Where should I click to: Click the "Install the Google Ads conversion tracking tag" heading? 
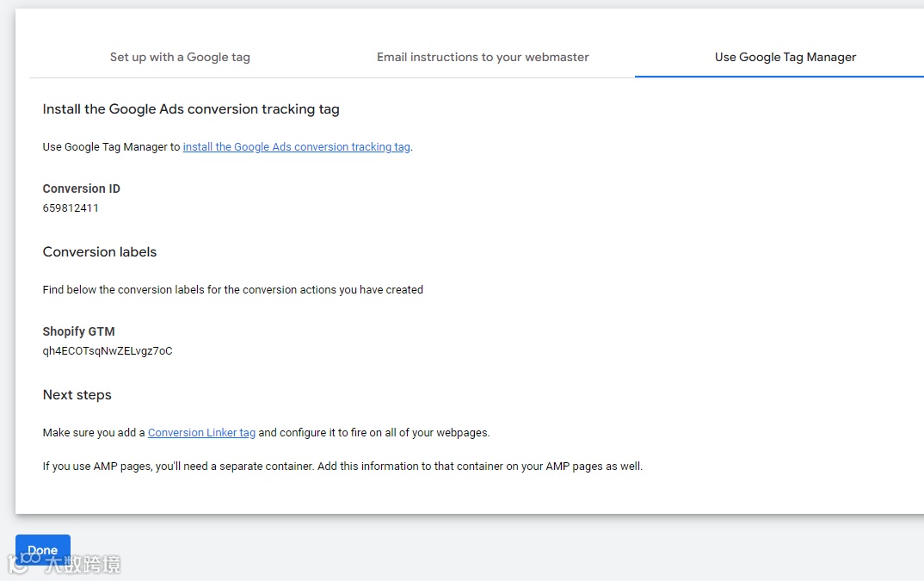tap(191, 109)
